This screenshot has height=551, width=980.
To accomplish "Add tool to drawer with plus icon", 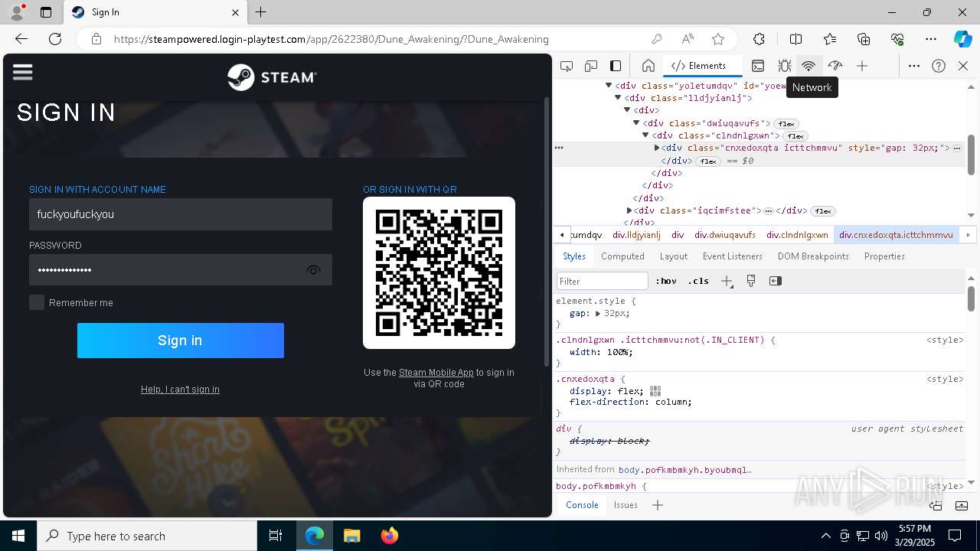I will point(658,505).
